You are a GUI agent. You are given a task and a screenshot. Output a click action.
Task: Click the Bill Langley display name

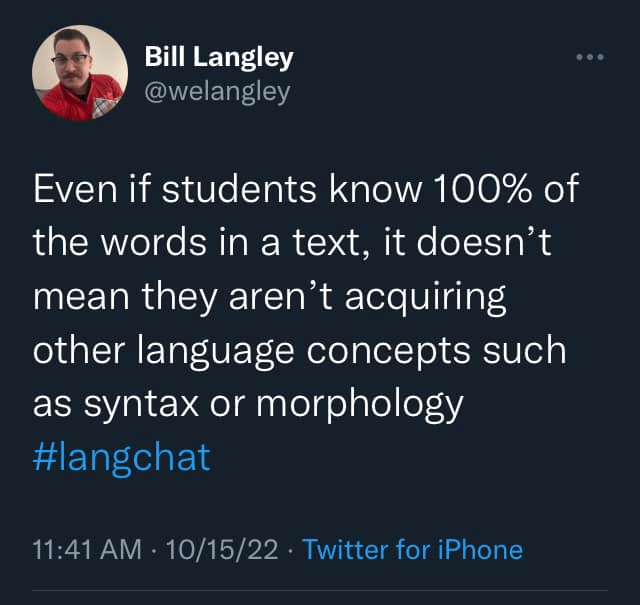pyautogui.click(x=218, y=57)
